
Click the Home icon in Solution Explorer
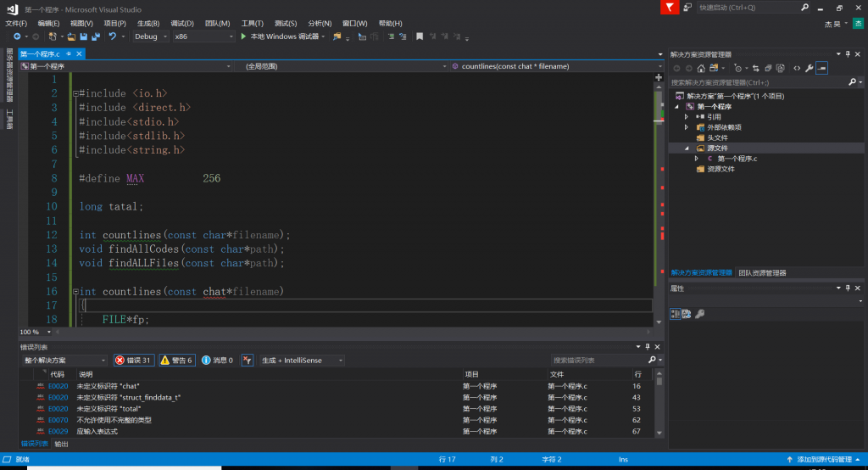tap(701, 68)
